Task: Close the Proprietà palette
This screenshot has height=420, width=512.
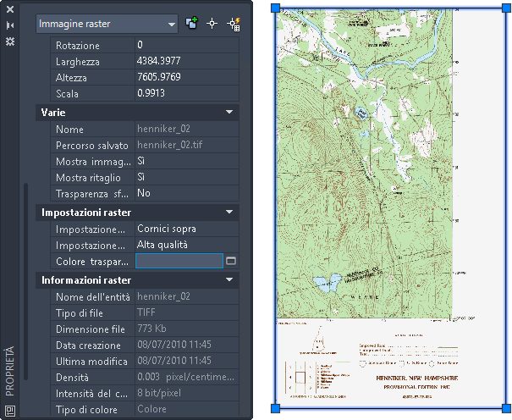Action: [10, 9]
